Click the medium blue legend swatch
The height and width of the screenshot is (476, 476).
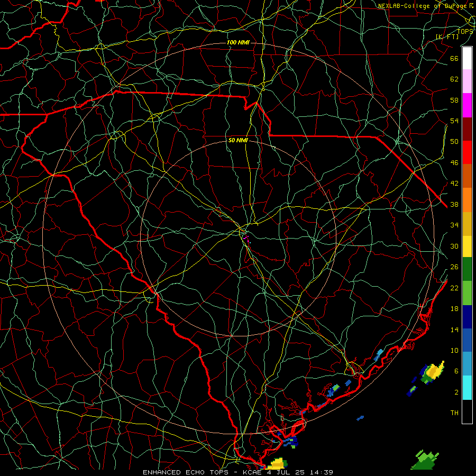click(x=467, y=340)
